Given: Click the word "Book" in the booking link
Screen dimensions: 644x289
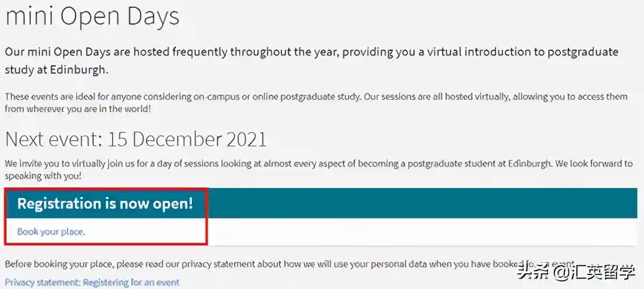Looking at the screenshot, I should point(27,232).
